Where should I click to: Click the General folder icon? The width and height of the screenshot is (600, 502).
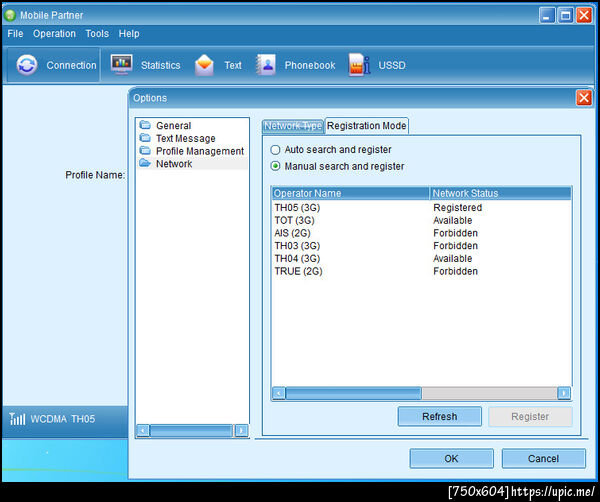pyautogui.click(x=145, y=125)
